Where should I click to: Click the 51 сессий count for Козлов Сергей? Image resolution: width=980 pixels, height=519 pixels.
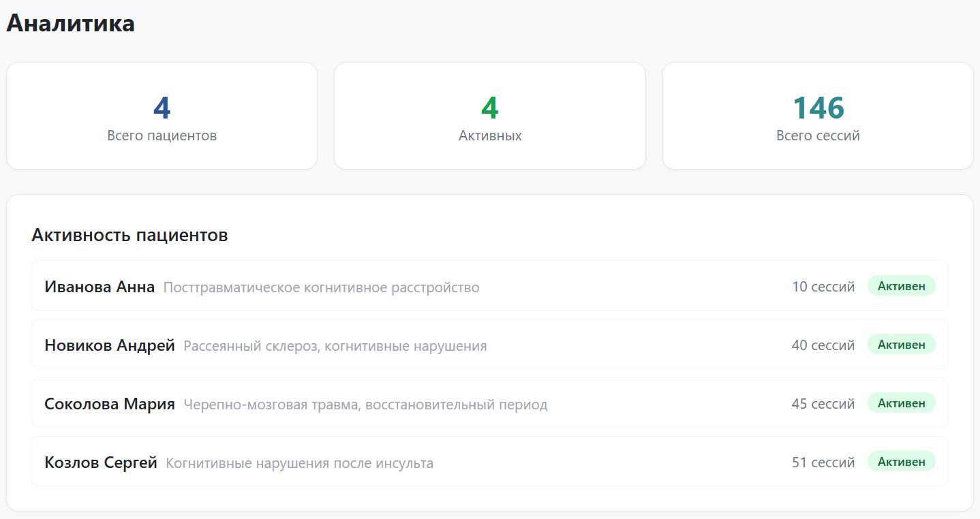pos(823,461)
